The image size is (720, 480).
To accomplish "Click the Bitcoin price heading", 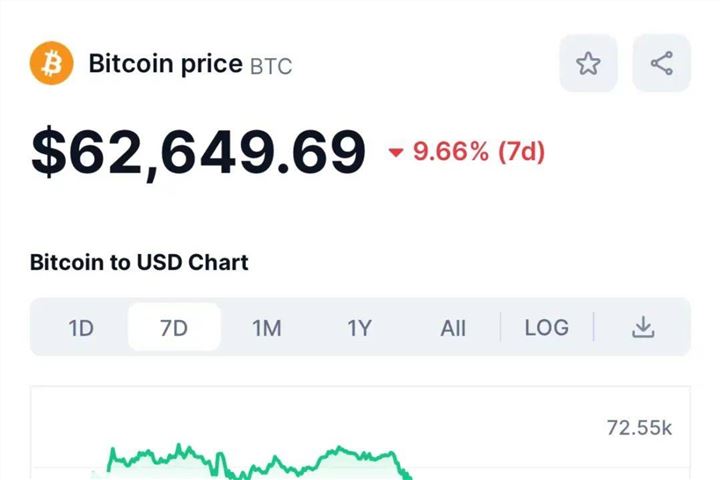I will 165,64.
